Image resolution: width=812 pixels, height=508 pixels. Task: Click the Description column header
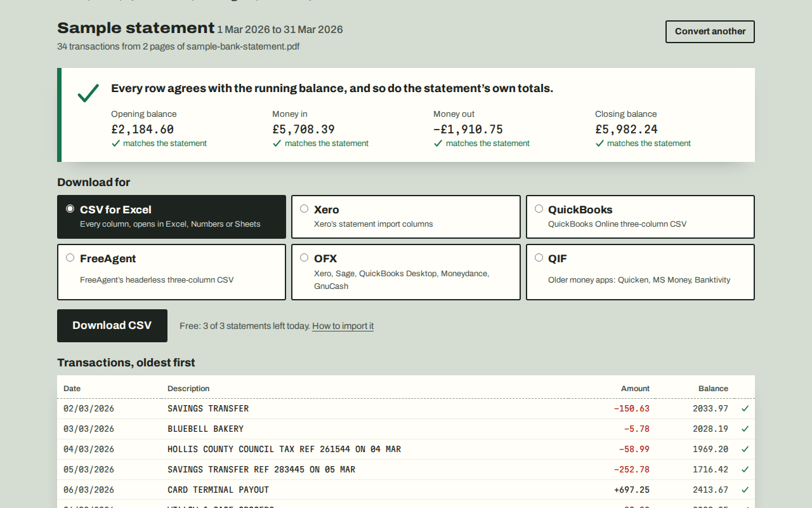tap(188, 389)
